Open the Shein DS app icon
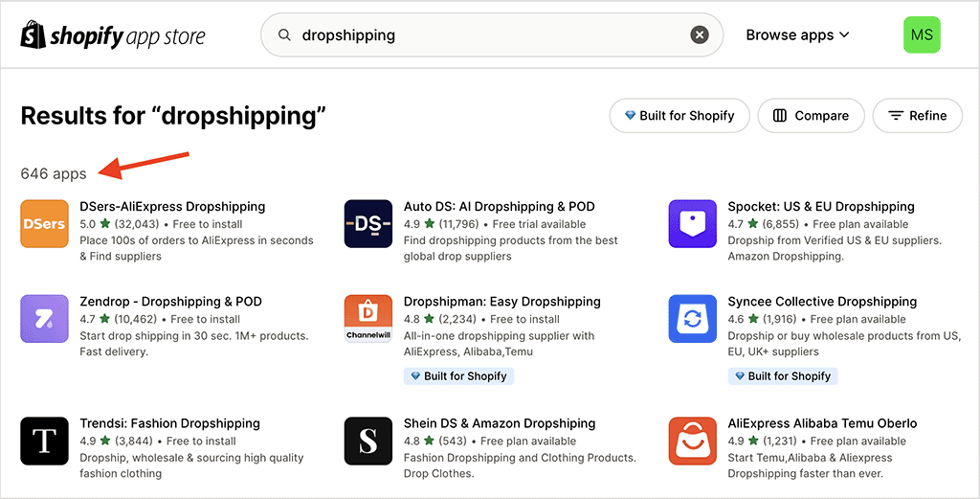The height and width of the screenshot is (499, 980). click(368, 441)
